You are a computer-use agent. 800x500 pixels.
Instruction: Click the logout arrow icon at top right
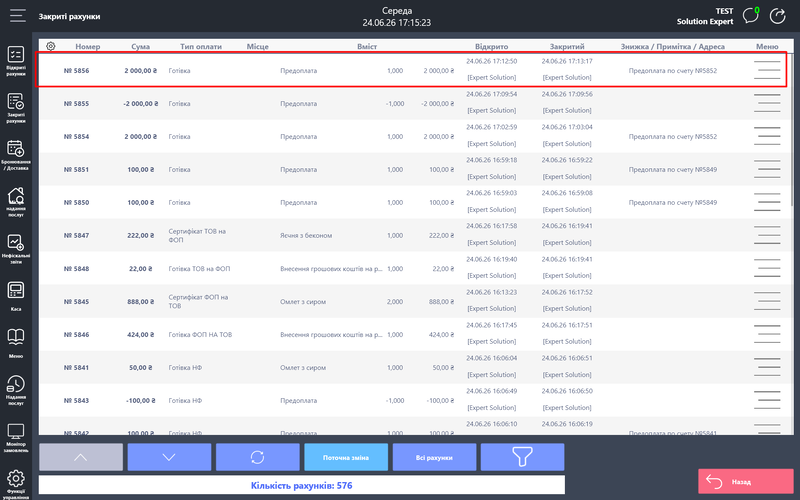[778, 16]
